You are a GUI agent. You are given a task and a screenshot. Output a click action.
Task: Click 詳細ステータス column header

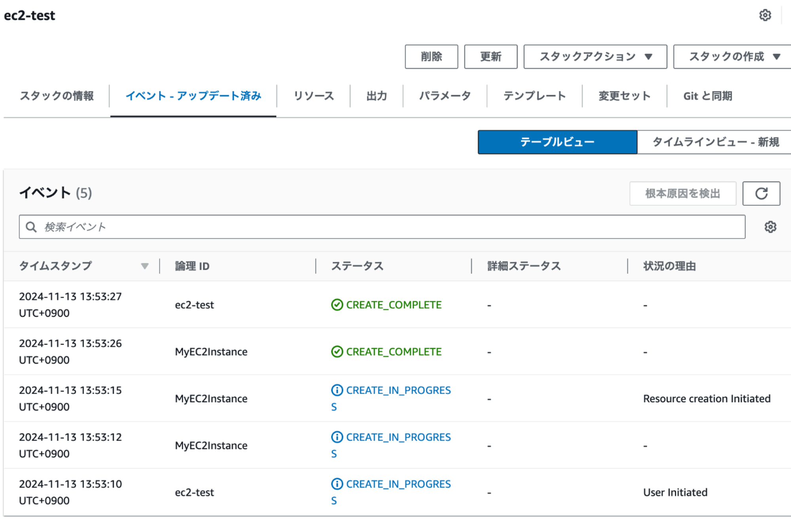(x=524, y=266)
